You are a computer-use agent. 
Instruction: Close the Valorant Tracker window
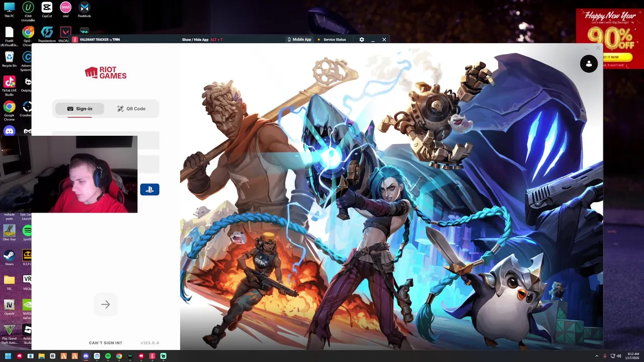[384, 40]
